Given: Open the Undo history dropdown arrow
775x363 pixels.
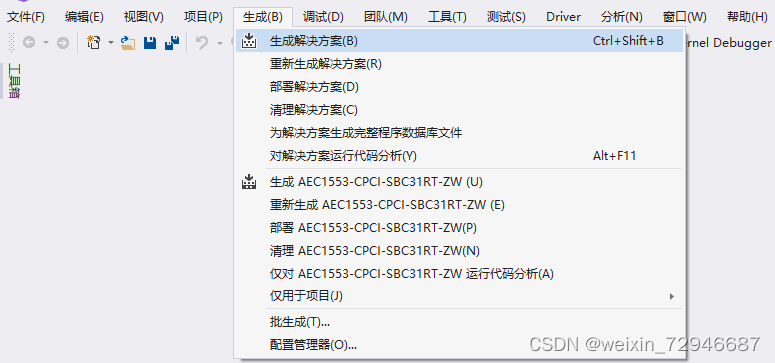Looking at the screenshot, I should 220,43.
